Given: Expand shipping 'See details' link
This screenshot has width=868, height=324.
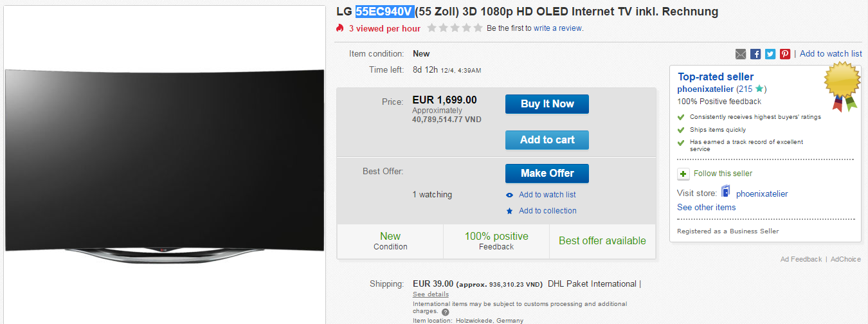Looking at the screenshot, I should (431, 294).
